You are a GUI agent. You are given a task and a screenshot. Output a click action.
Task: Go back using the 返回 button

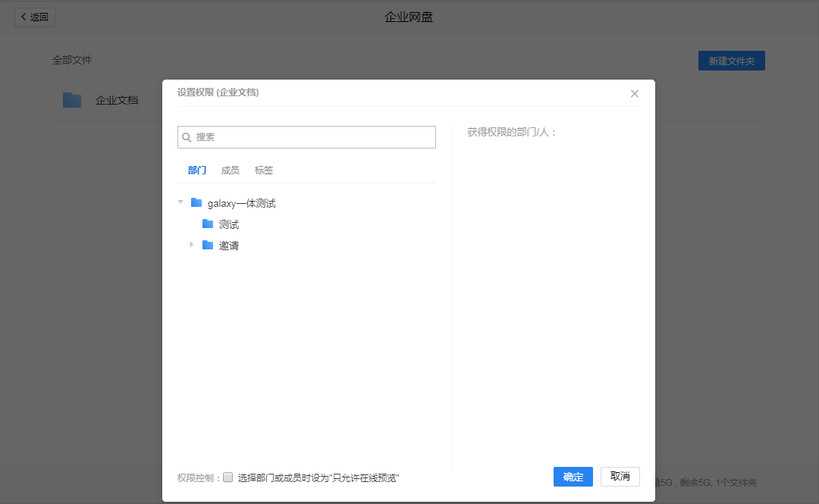pos(35,17)
